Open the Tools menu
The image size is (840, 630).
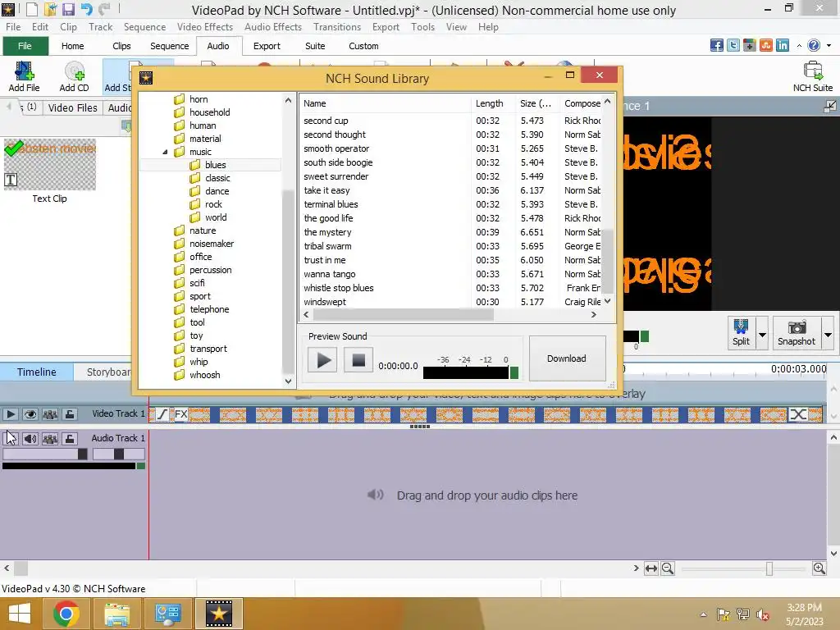pyautogui.click(x=422, y=27)
